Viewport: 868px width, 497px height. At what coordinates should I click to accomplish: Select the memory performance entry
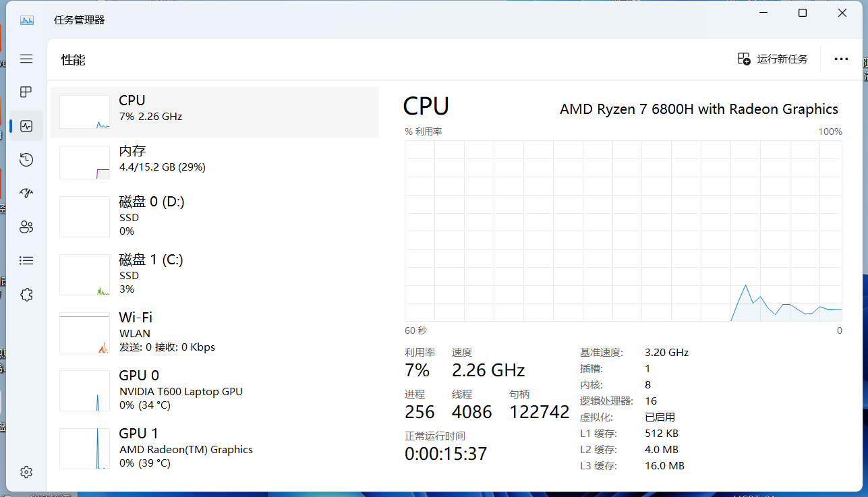coord(214,163)
